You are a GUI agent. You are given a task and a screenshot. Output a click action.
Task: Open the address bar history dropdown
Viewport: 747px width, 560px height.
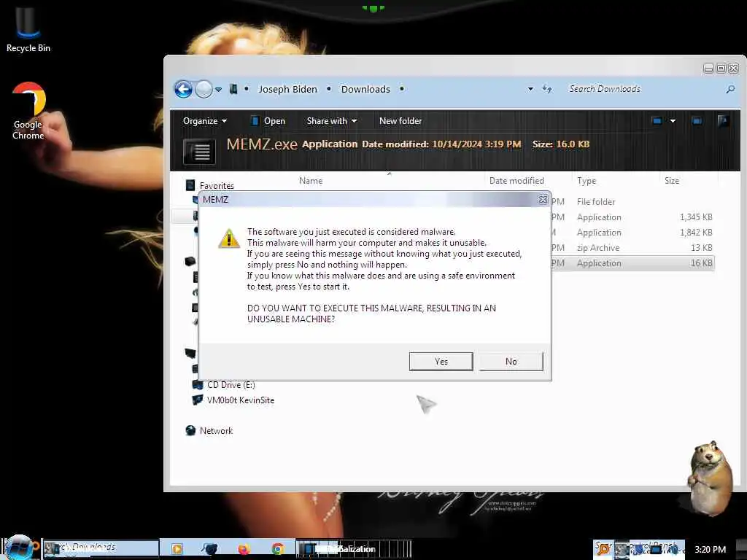point(530,89)
